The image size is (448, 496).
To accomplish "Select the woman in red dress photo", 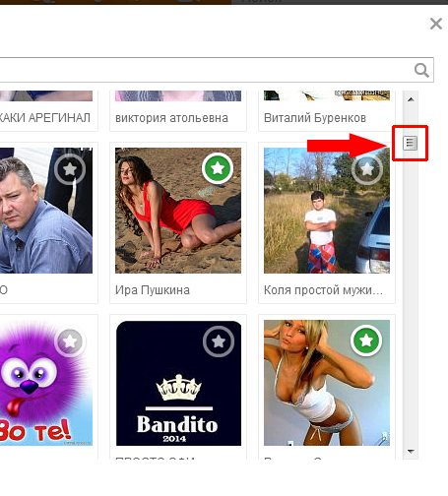I will pos(178,211).
